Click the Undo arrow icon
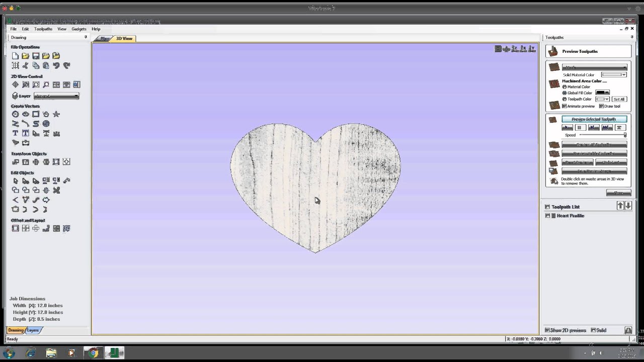Screen dimensions: 644x362 [x=56, y=65]
